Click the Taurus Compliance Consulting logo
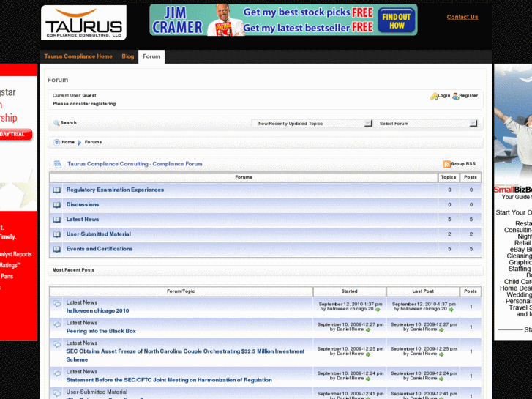532x399 pixels. [x=84, y=23]
